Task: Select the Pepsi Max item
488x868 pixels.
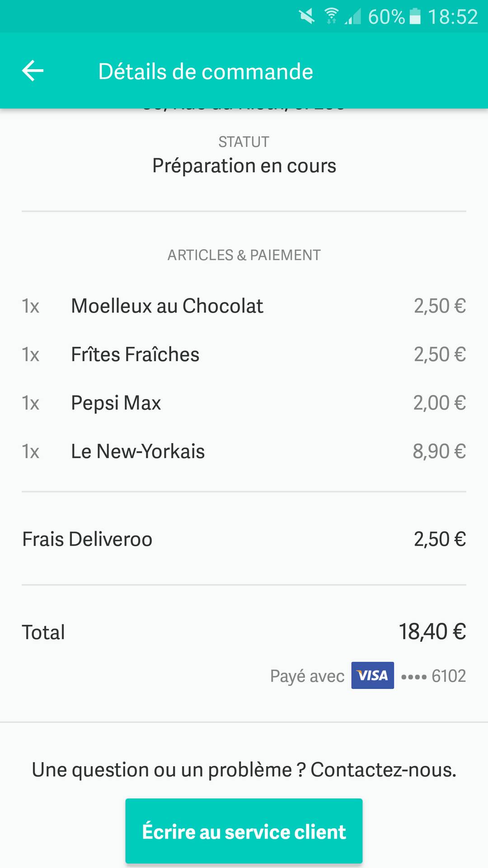Action: tap(116, 403)
